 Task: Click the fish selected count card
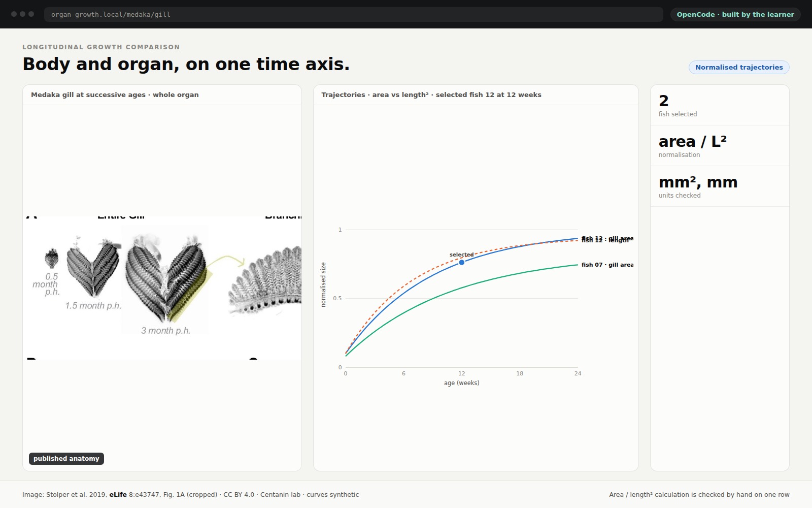[x=720, y=105]
